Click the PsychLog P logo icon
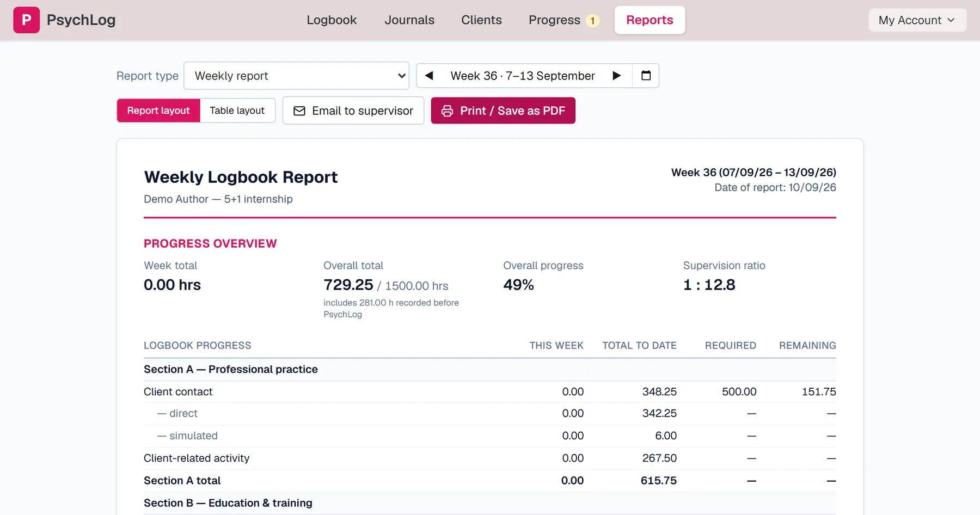 point(26,20)
